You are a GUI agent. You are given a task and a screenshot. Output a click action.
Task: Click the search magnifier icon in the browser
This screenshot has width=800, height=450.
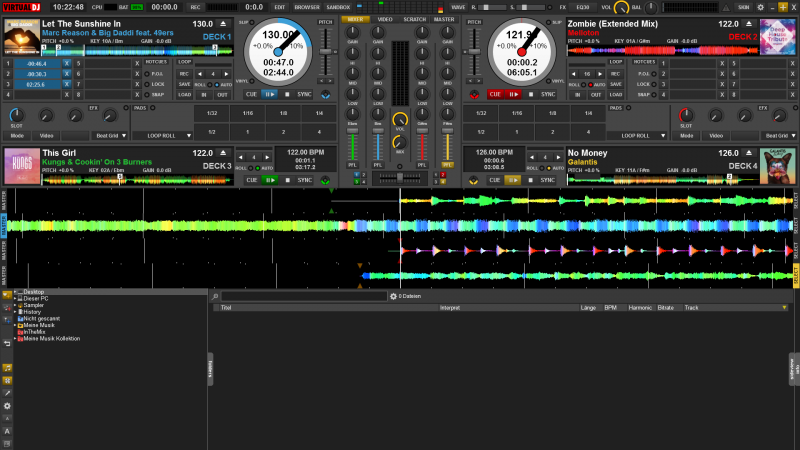[215, 296]
